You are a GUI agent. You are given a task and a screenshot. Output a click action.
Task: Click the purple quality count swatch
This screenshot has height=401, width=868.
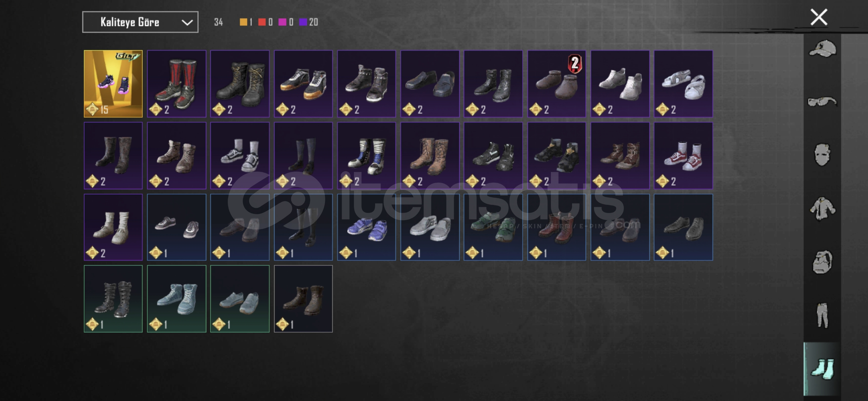303,22
